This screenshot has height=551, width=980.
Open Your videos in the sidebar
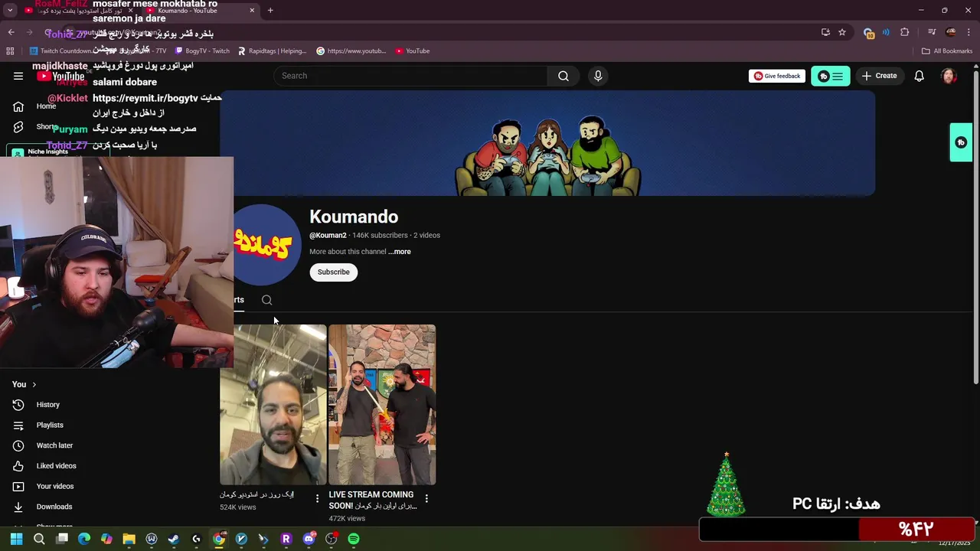[x=55, y=486]
